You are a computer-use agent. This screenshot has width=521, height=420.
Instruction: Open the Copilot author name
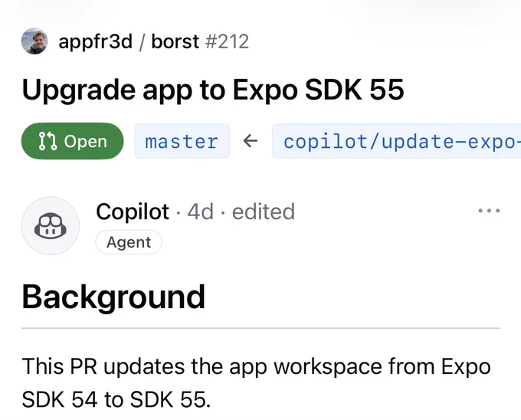(133, 212)
